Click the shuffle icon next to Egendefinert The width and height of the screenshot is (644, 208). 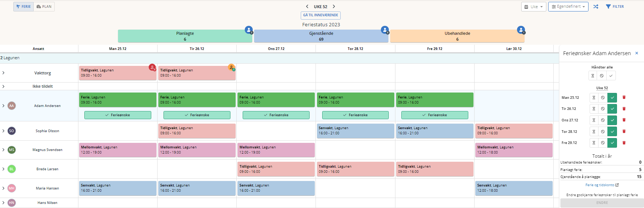(596, 7)
